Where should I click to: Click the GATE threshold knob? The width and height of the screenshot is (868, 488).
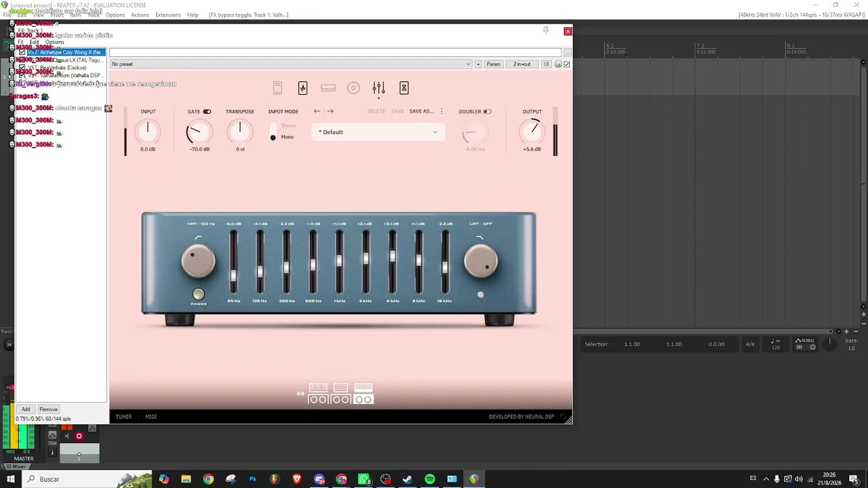(x=199, y=131)
